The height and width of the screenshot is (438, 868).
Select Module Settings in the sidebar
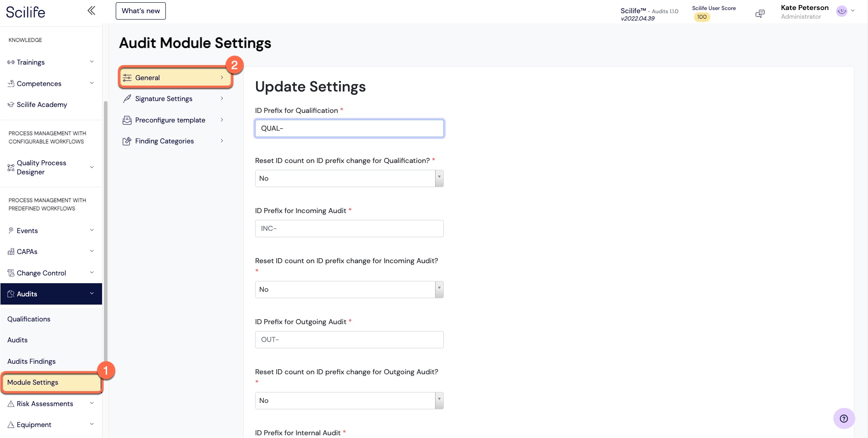[x=51, y=382]
